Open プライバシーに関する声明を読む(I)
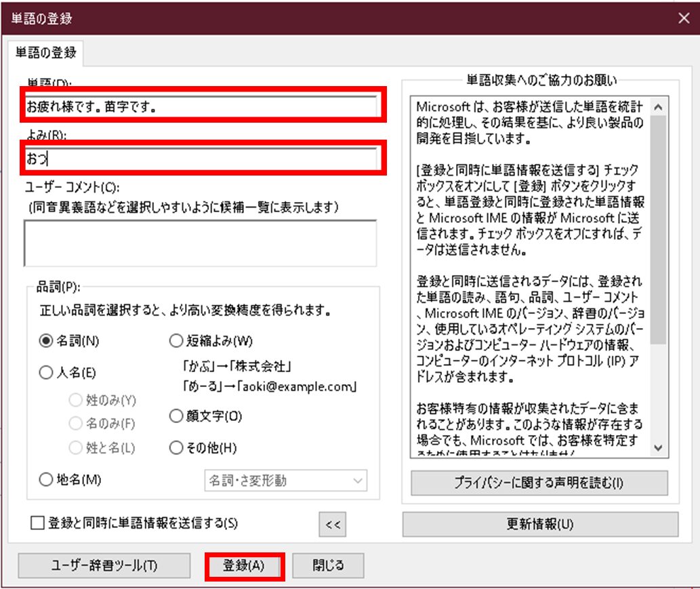700x589 pixels. 539,483
